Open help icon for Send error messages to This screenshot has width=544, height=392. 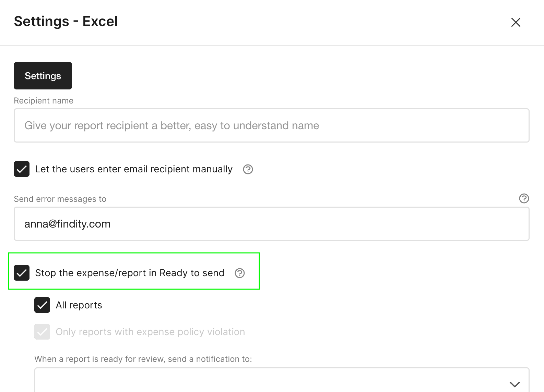(524, 198)
